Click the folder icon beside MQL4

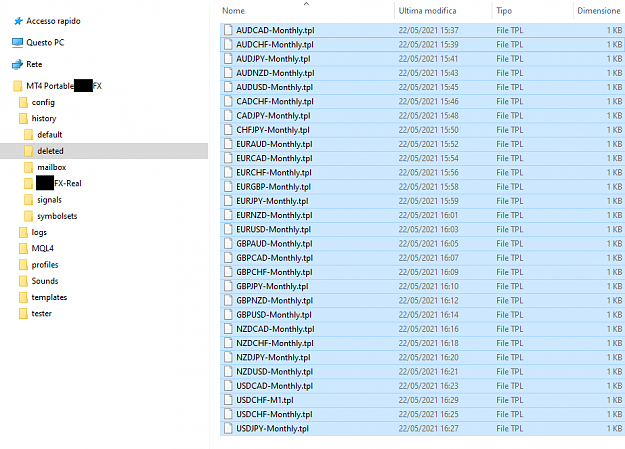[x=24, y=248]
